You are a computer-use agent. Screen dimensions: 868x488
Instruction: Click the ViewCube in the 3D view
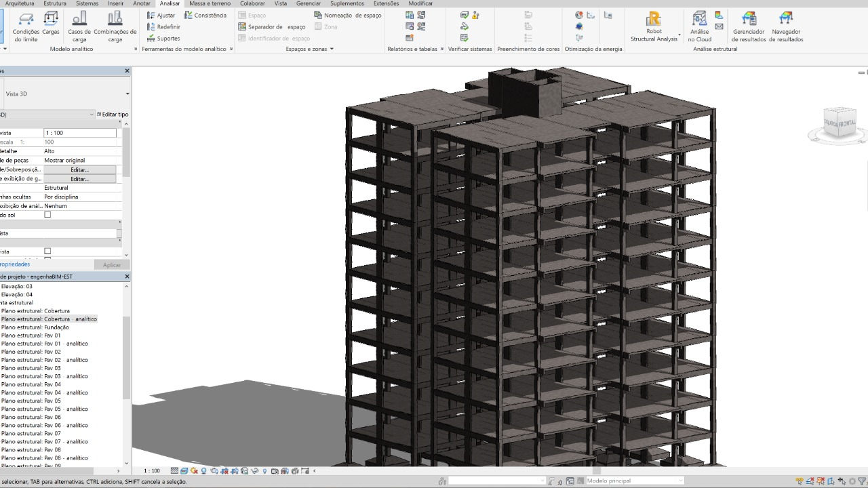[840, 124]
